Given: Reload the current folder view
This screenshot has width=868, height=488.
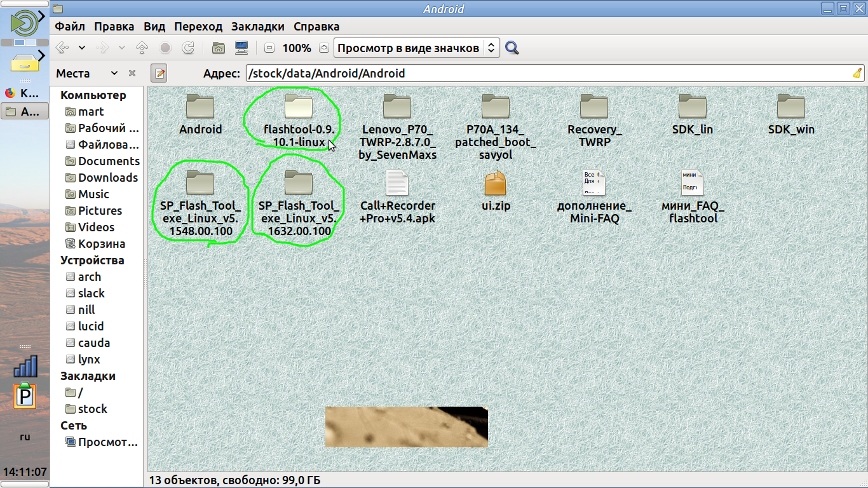Looking at the screenshot, I should (x=188, y=48).
